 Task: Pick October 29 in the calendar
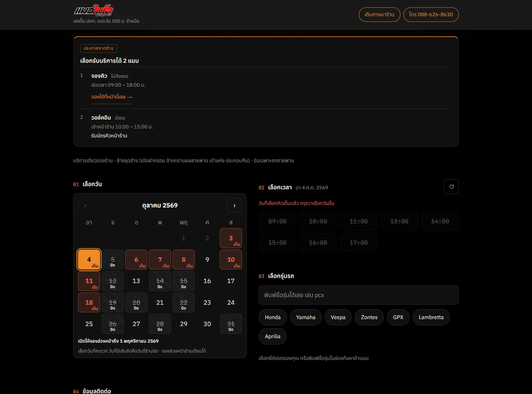pos(183,324)
